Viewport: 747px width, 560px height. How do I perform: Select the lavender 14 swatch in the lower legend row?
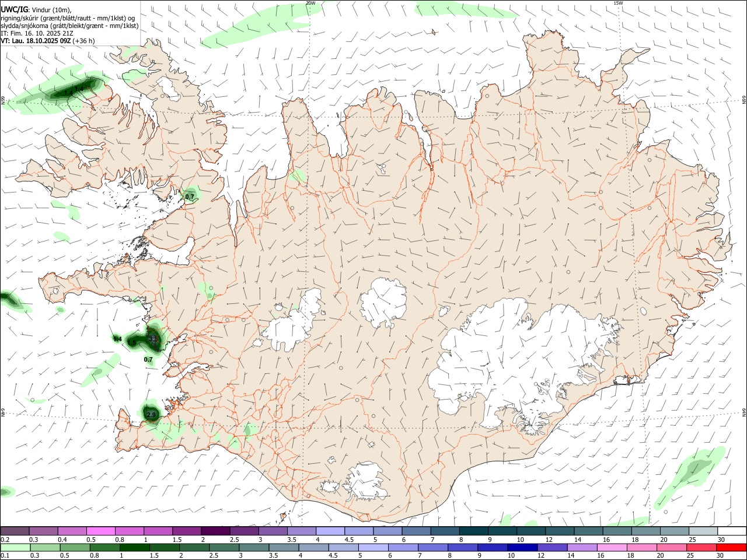tap(582, 548)
